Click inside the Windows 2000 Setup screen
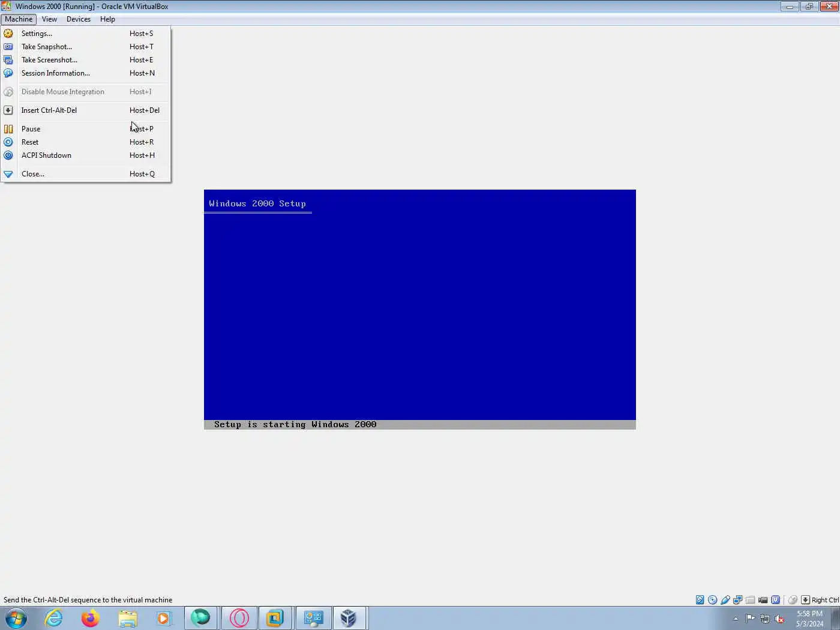Screen dimensions: 840x630 [x=420, y=310]
